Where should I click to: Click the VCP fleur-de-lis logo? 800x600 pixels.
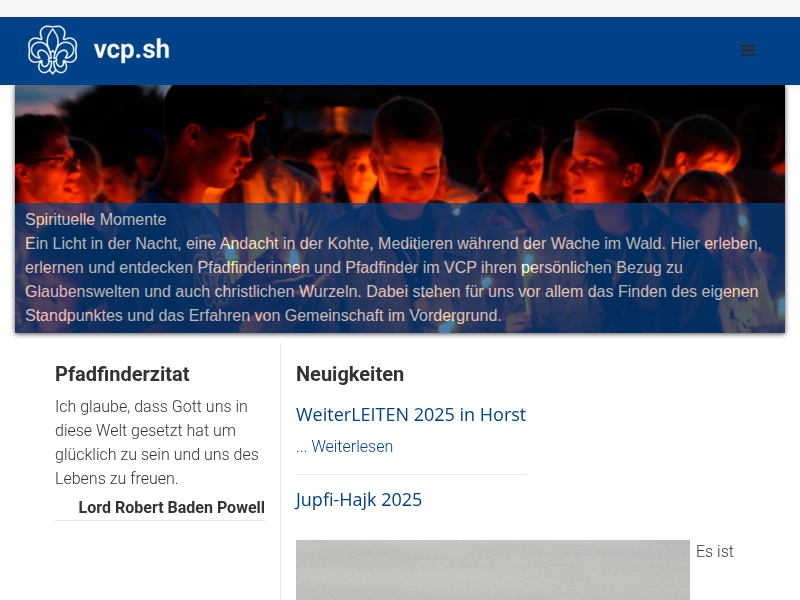[52, 50]
